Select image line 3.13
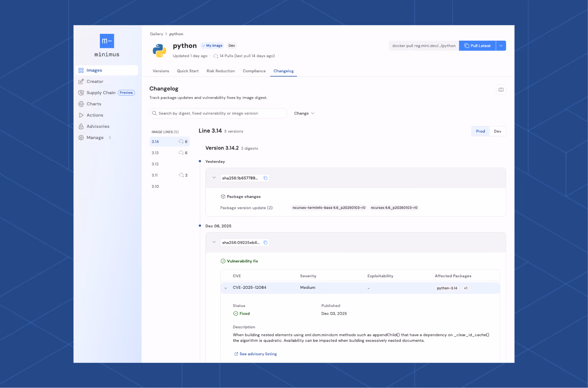Viewport: 588px width, 388px height. pyautogui.click(x=170, y=153)
